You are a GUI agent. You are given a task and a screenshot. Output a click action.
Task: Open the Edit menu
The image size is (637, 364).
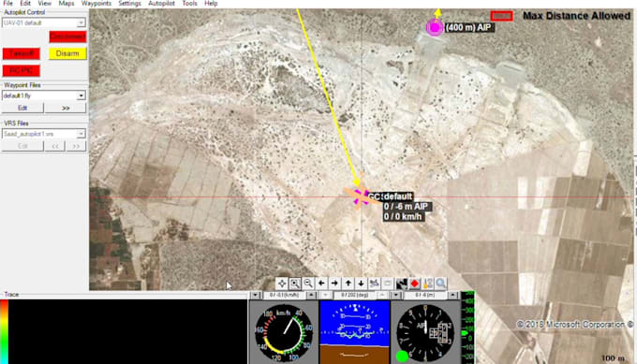[25, 3]
